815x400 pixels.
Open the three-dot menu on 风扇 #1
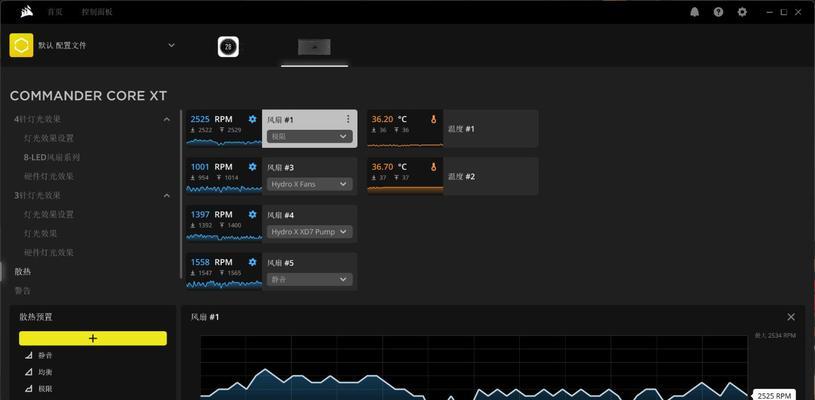point(348,119)
